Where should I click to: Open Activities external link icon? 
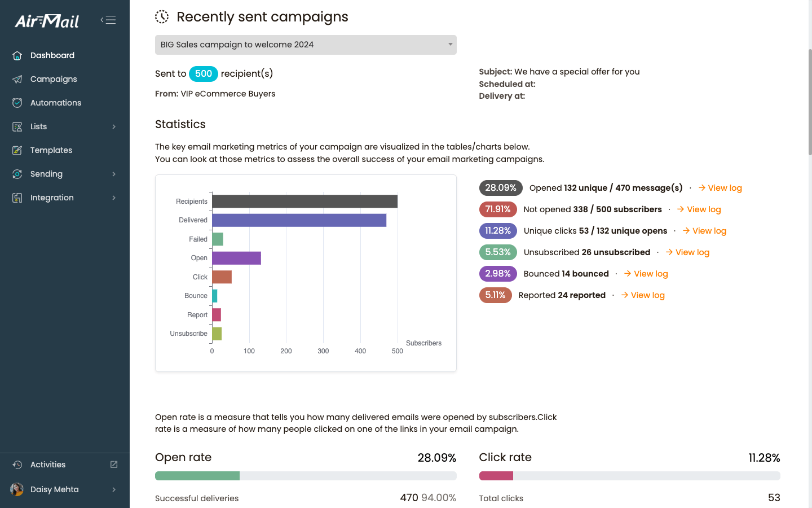[114, 465]
